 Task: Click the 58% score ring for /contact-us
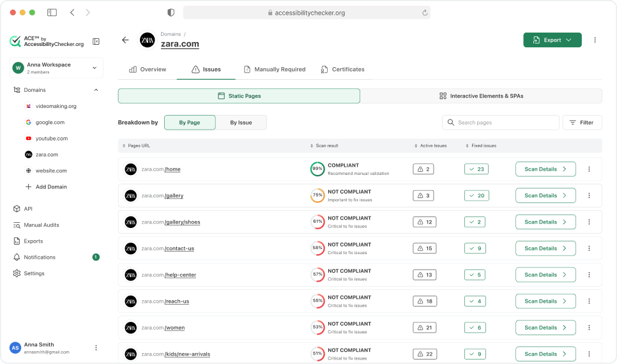pos(317,248)
